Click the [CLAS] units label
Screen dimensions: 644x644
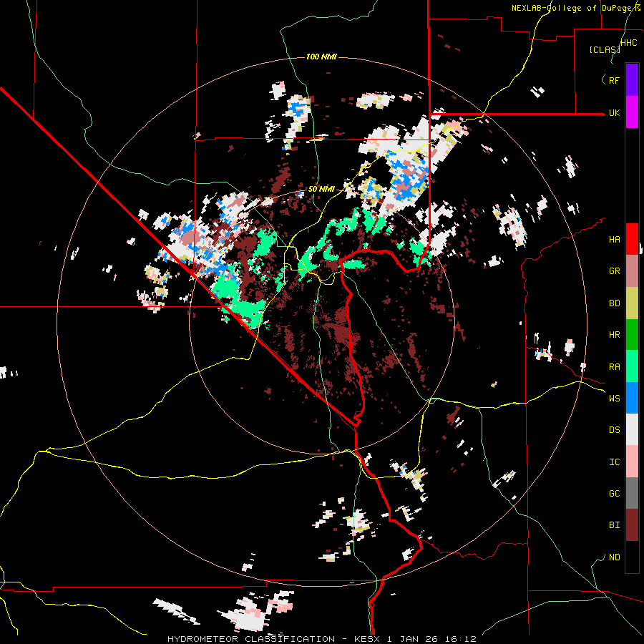click(605, 49)
